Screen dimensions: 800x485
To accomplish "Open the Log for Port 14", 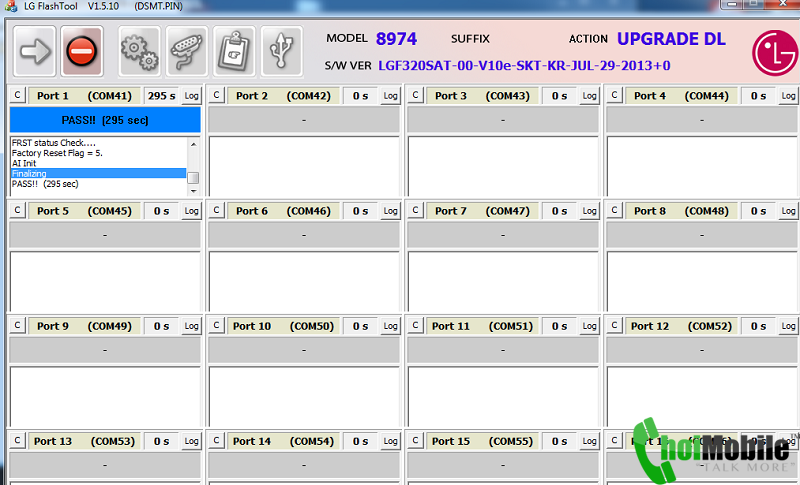I will (390, 442).
